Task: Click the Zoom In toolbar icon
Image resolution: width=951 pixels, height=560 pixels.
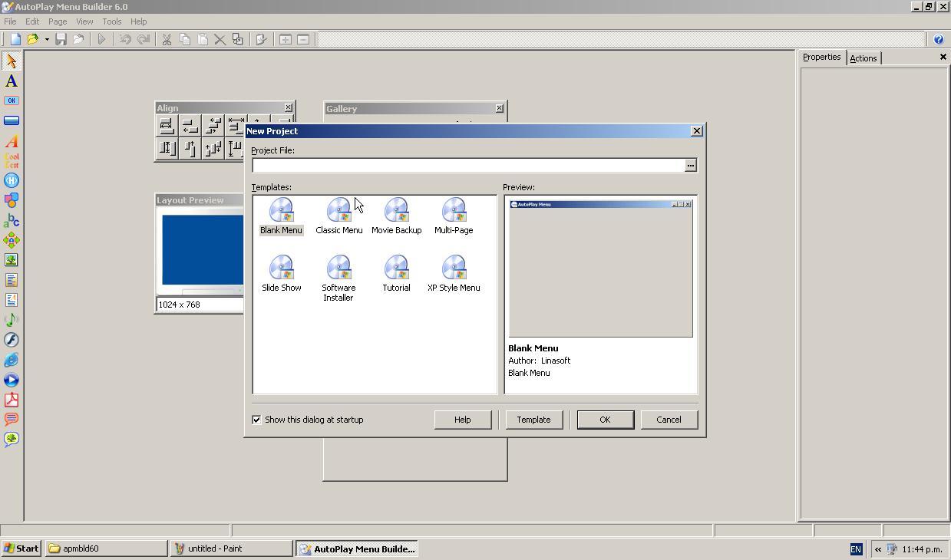Action: (x=285, y=38)
